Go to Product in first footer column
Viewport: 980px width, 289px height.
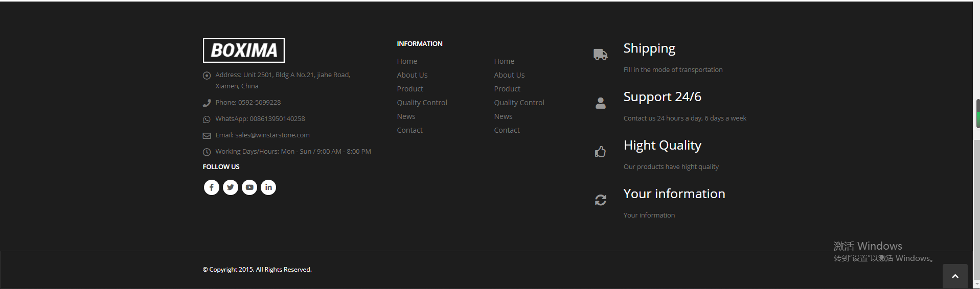(410, 89)
